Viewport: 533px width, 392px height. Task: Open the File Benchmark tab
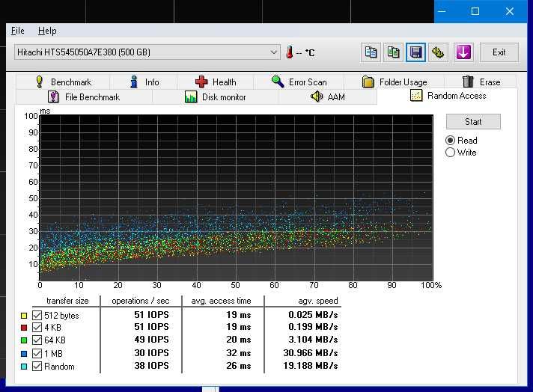(84, 97)
